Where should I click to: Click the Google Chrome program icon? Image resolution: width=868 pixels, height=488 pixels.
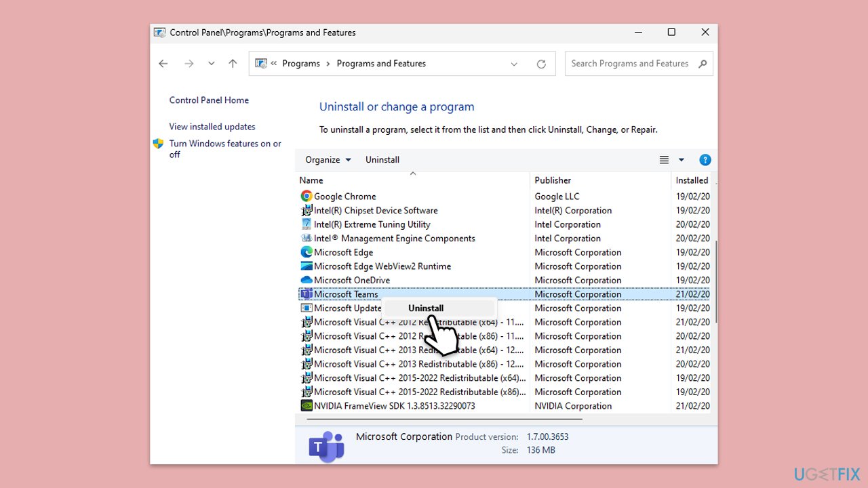coord(307,197)
